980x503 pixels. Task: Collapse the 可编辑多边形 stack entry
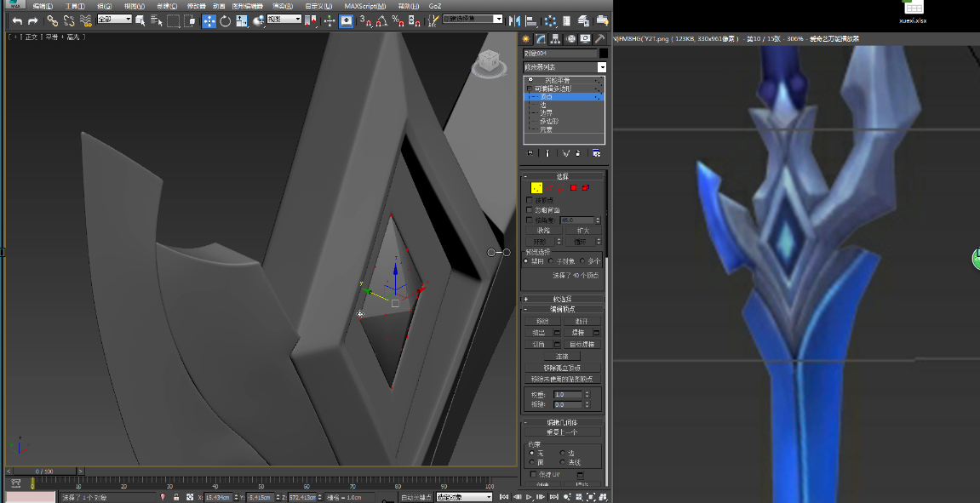pyautogui.click(x=529, y=89)
